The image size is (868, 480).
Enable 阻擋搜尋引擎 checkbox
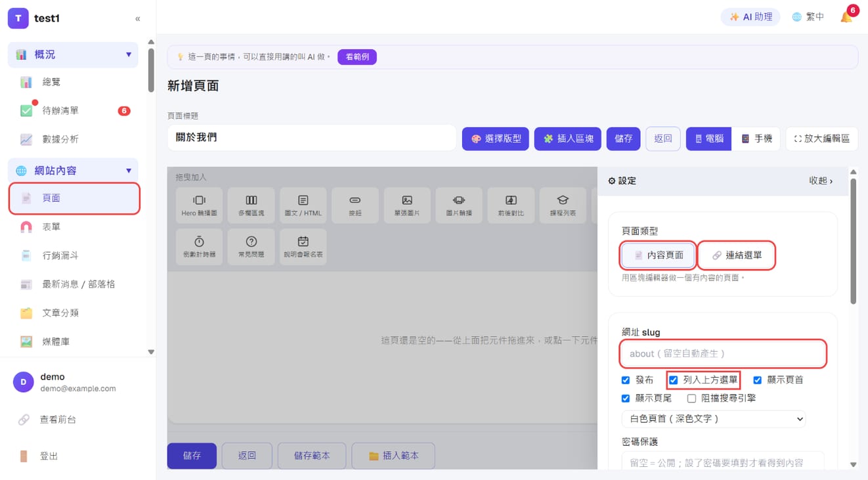tap(691, 399)
